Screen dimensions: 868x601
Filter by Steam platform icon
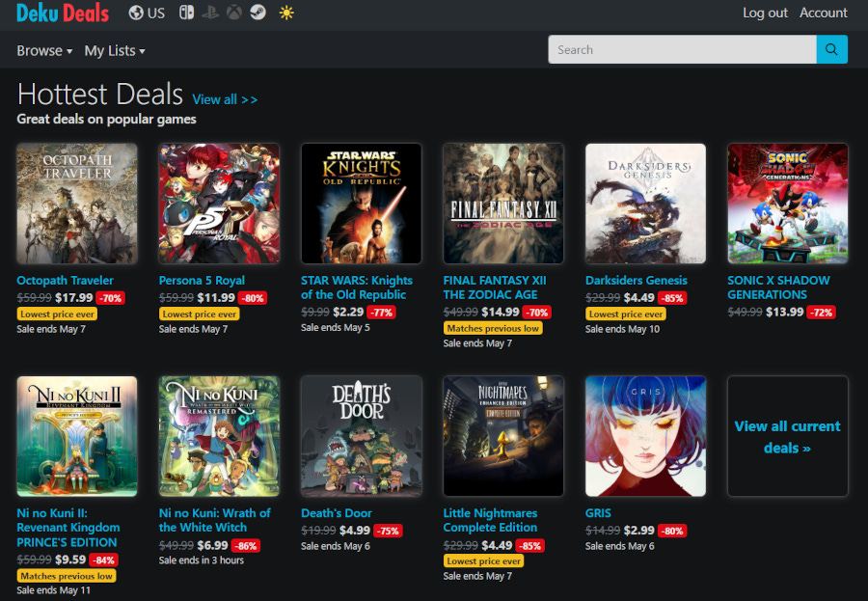pyautogui.click(x=258, y=13)
